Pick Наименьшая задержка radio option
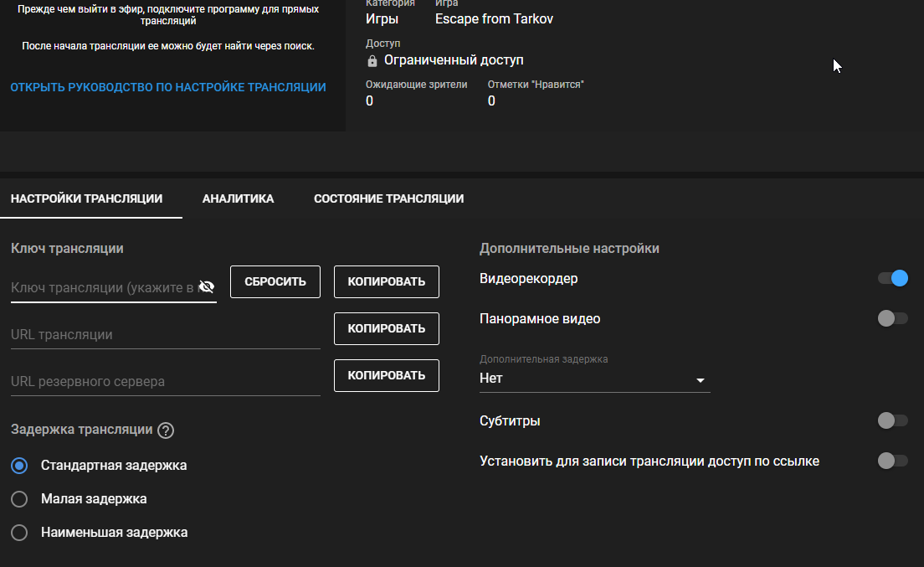This screenshot has width=924, height=567. coord(19,533)
